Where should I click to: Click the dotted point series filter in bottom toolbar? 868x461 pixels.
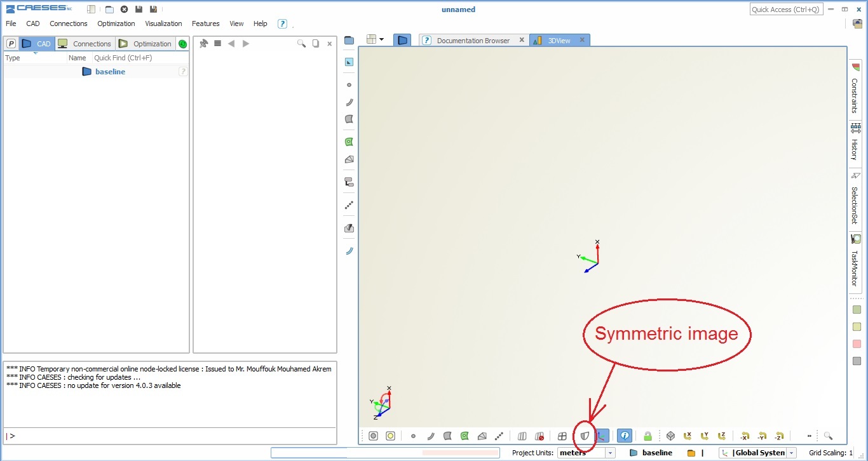(x=499, y=436)
